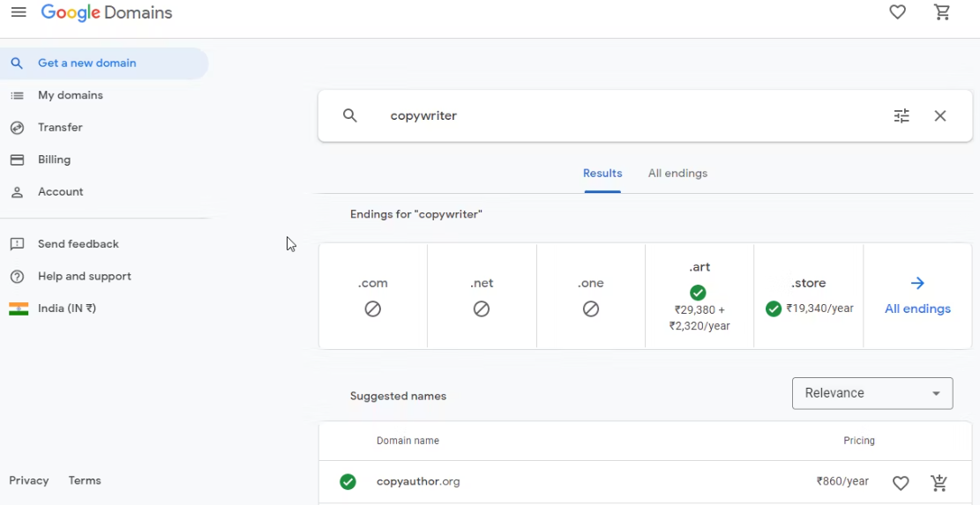The height and width of the screenshot is (505, 980).
Task: Go to Transfer page
Action: tap(60, 128)
